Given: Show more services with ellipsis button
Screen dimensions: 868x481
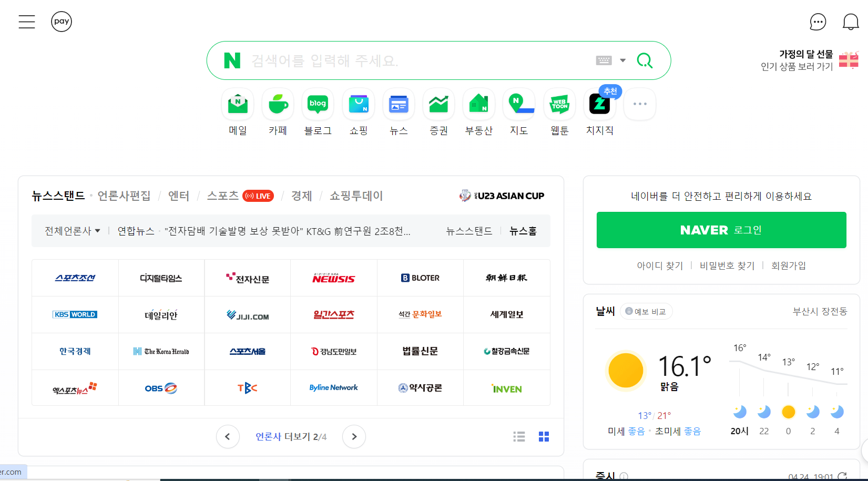Looking at the screenshot, I should (640, 104).
